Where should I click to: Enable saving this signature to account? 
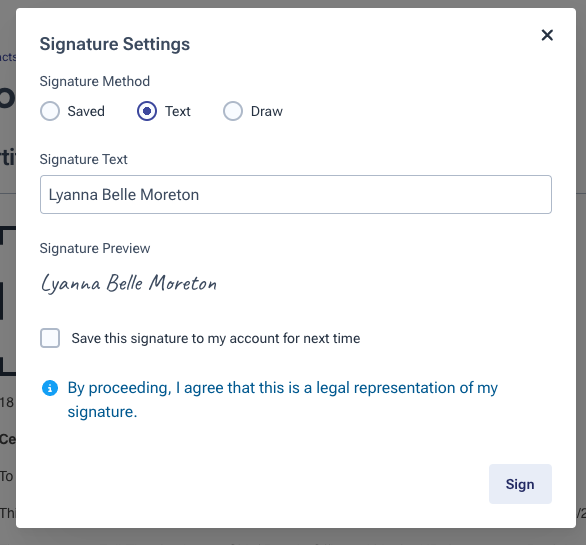coord(50,338)
